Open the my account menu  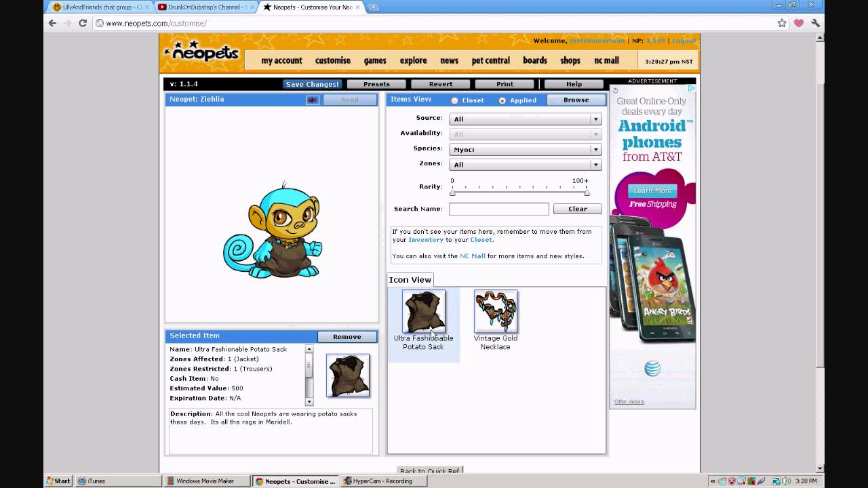281,60
